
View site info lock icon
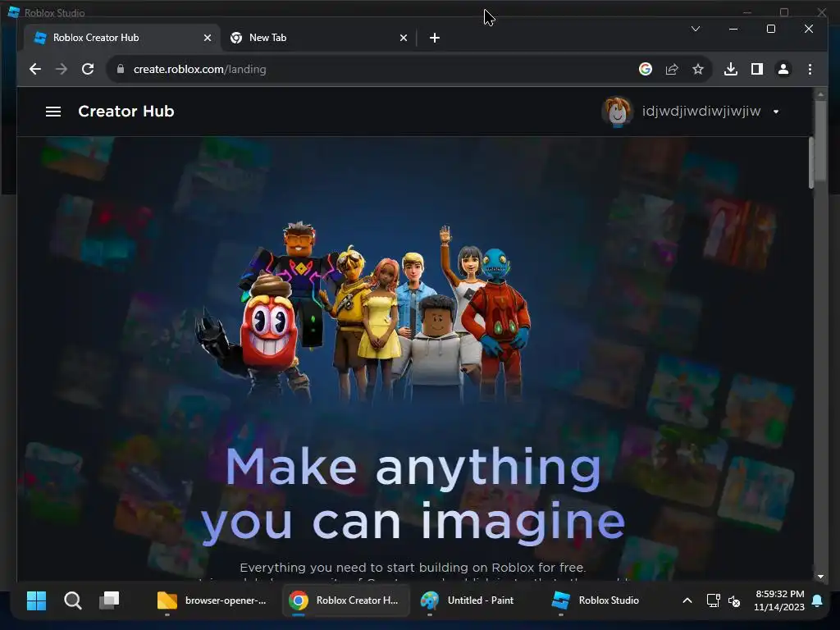click(x=121, y=69)
